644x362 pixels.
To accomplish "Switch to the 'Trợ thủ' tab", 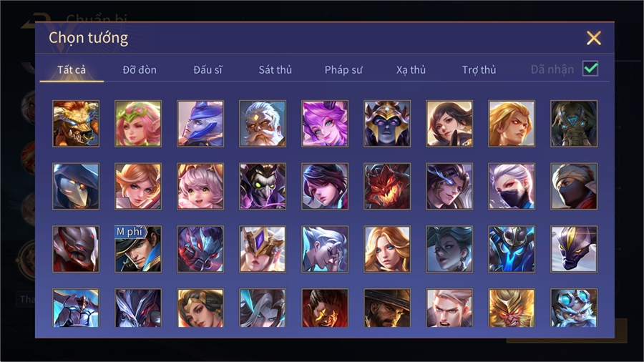I will pos(479,70).
